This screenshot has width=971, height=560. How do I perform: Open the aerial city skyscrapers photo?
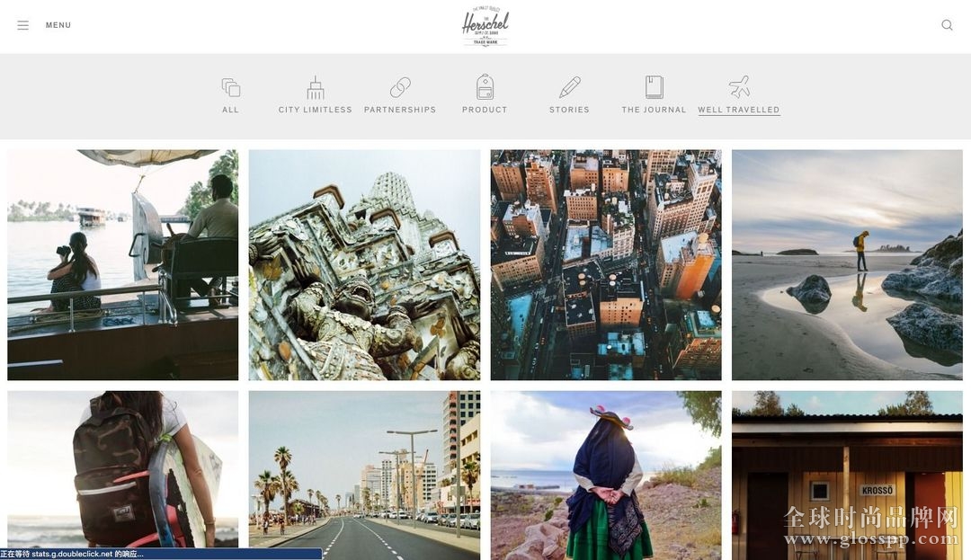click(606, 265)
